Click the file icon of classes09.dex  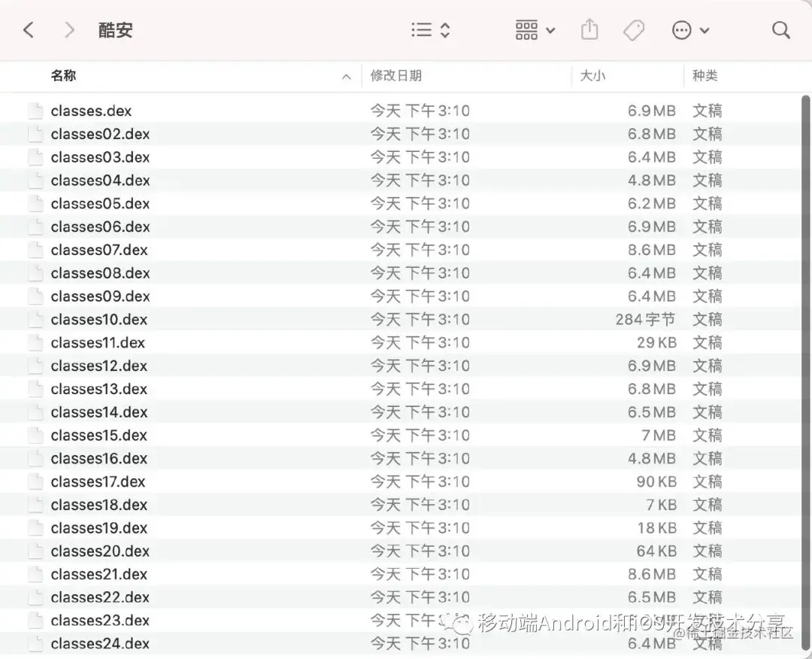click(x=36, y=296)
